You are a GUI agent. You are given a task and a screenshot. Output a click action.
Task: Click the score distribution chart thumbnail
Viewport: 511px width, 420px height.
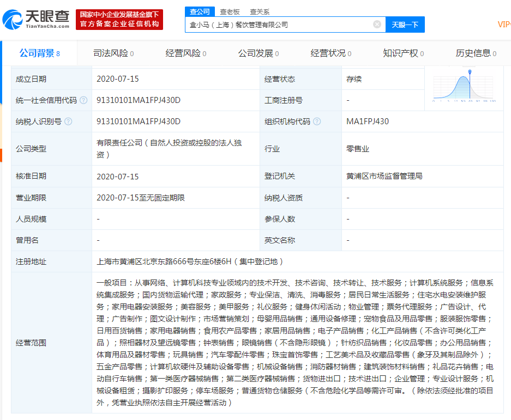(x=464, y=86)
